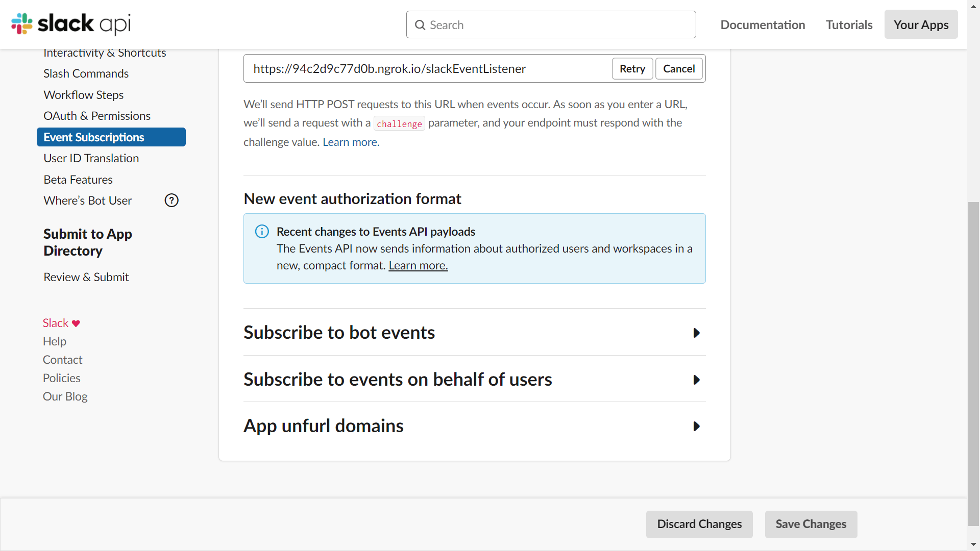Open User ID Translation page
Image resolution: width=980 pixels, height=551 pixels.
pyautogui.click(x=91, y=158)
